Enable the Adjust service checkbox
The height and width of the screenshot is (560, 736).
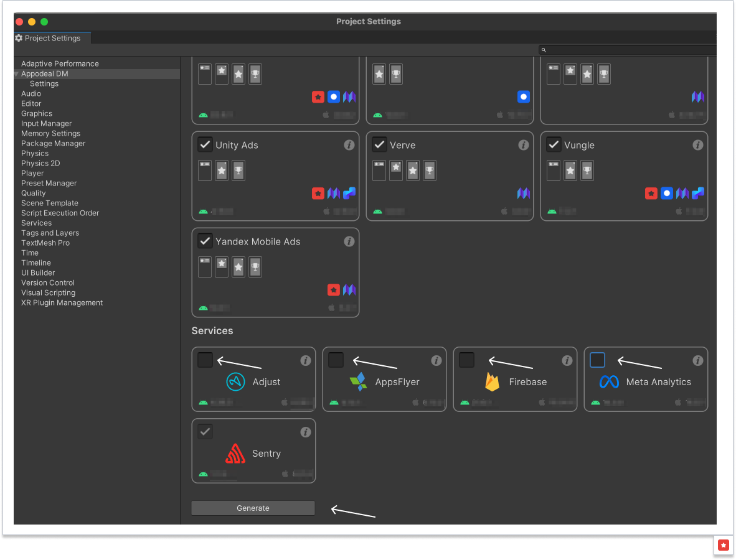click(x=205, y=360)
